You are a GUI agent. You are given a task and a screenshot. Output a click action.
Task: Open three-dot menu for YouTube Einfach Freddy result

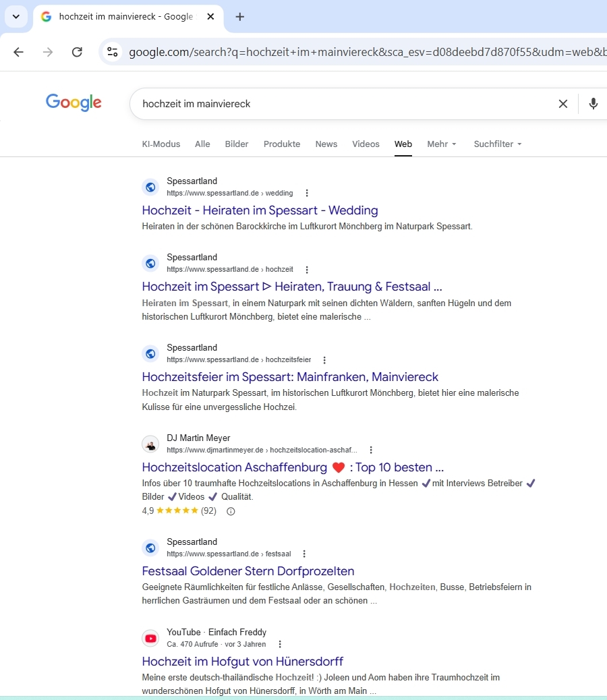[281, 644]
